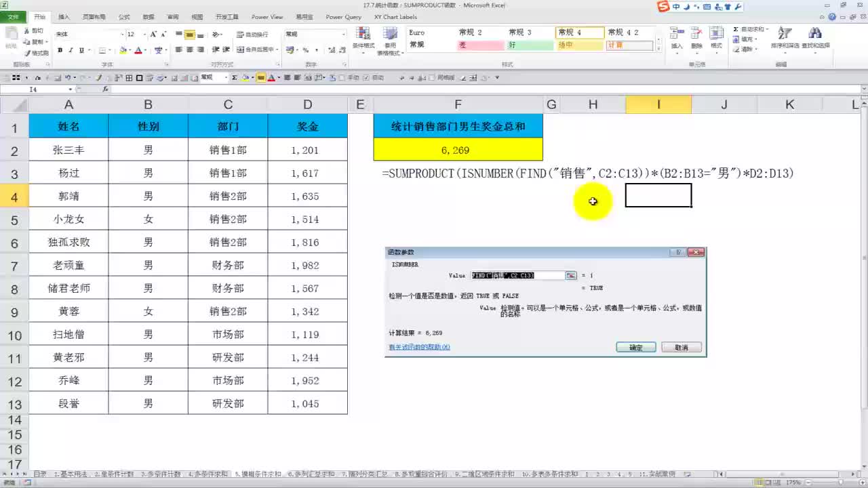Open the 有关该函数的帮助 link
This screenshot has height=488, width=868.
point(419,347)
